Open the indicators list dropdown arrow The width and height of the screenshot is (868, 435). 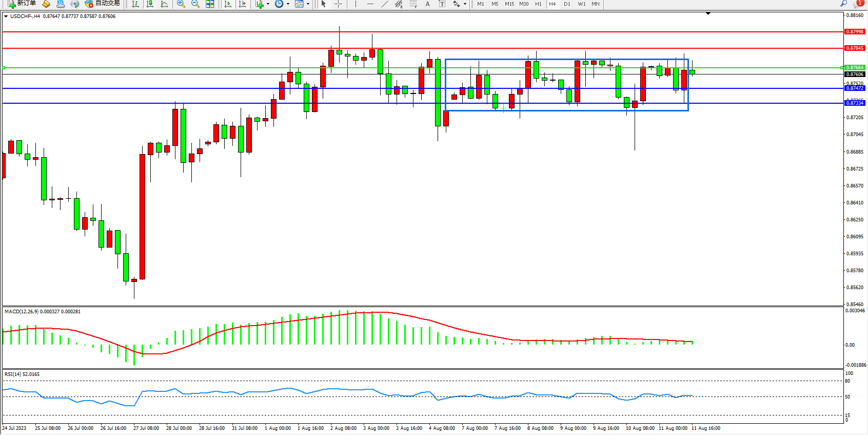[268, 4]
